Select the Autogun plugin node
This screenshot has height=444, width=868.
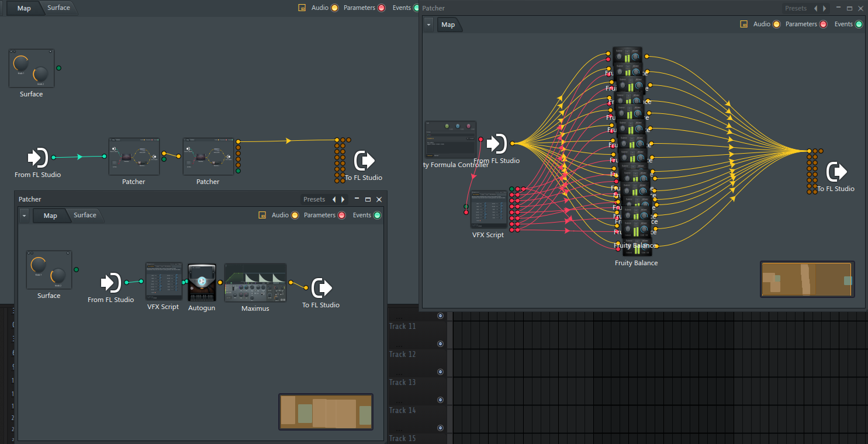pos(202,282)
